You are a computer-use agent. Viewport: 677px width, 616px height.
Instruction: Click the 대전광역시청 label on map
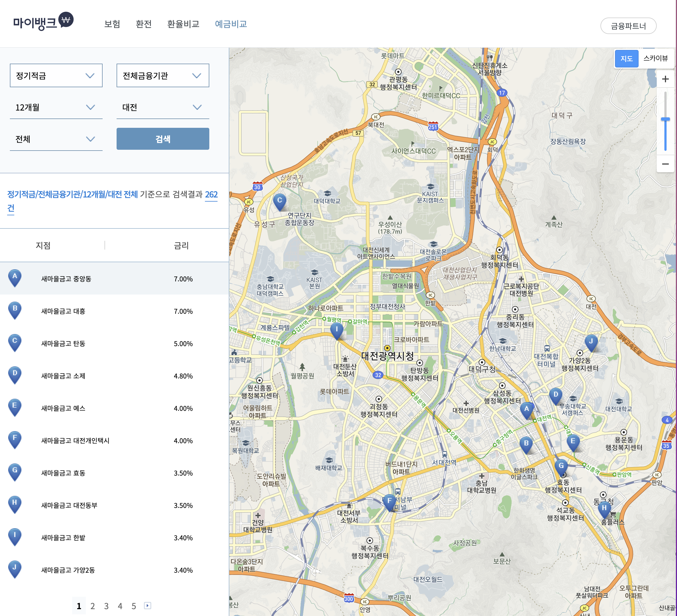387,356
